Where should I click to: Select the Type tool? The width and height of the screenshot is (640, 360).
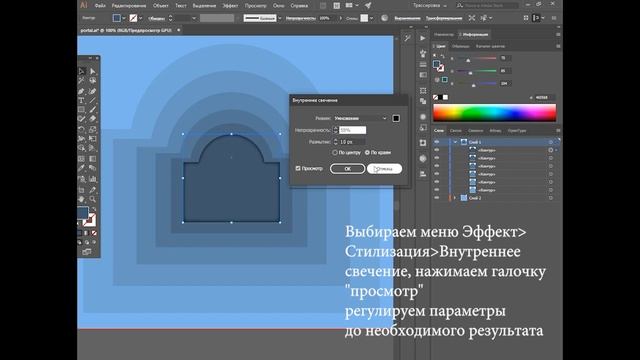click(82, 100)
